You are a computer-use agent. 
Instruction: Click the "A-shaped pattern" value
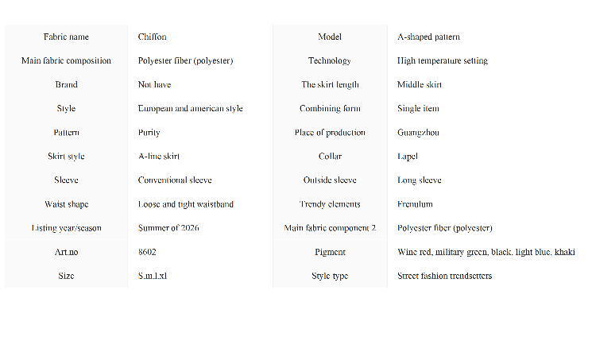pos(428,37)
